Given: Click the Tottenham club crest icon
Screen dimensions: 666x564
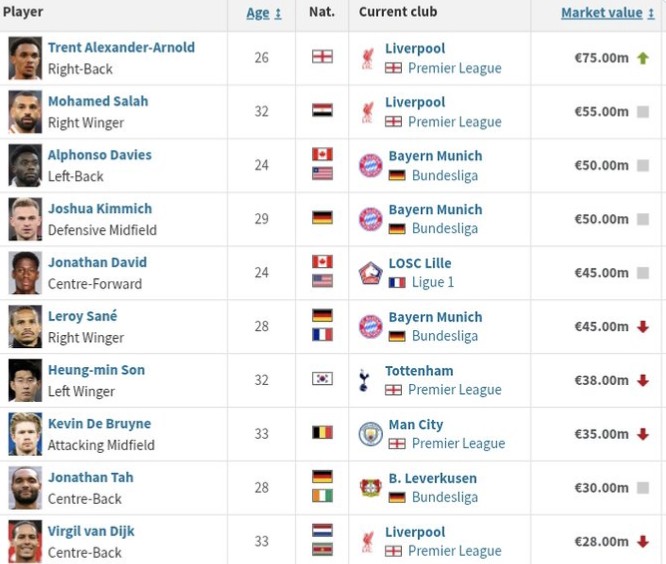Looking at the screenshot, I should (365, 380).
